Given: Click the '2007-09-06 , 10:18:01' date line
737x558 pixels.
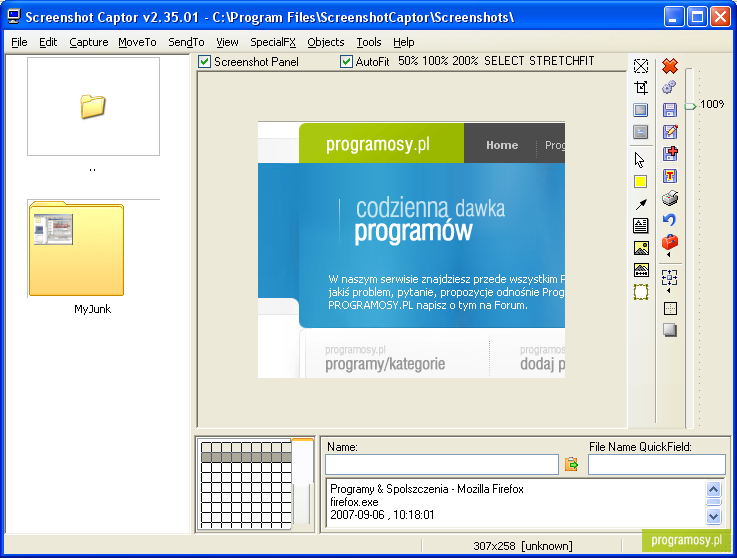Looking at the screenshot, I should click(x=382, y=515).
